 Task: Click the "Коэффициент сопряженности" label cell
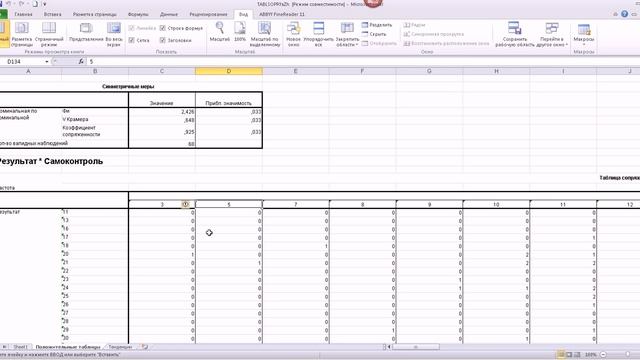coord(95,131)
